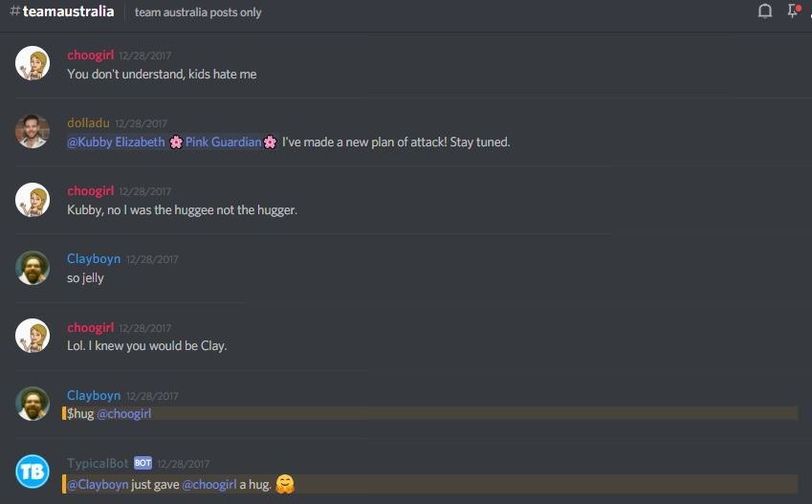Click the hash icon beside teamaustralia
This screenshot has width=812, height=504.
click(x=15, y=11)
